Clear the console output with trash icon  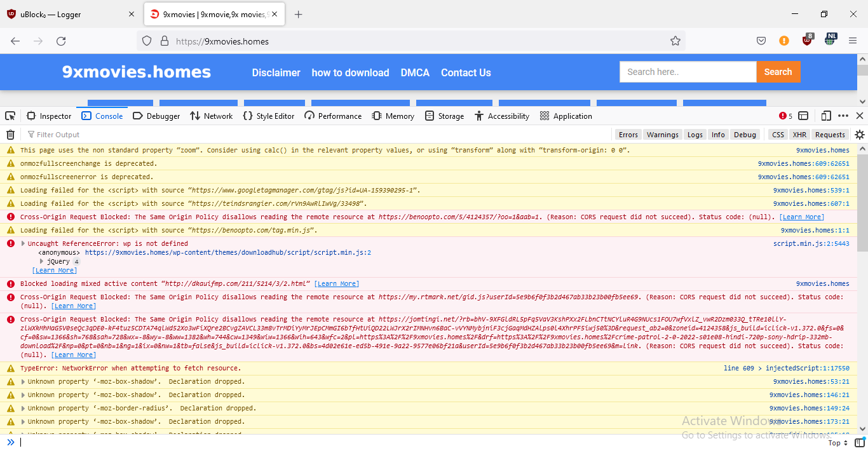[10, 135]
